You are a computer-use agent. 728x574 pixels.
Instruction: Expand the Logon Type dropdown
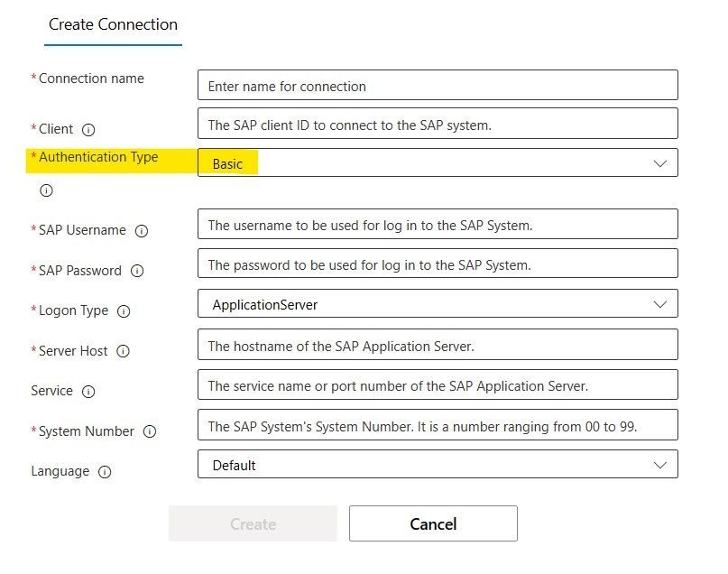tap(438, 304)
